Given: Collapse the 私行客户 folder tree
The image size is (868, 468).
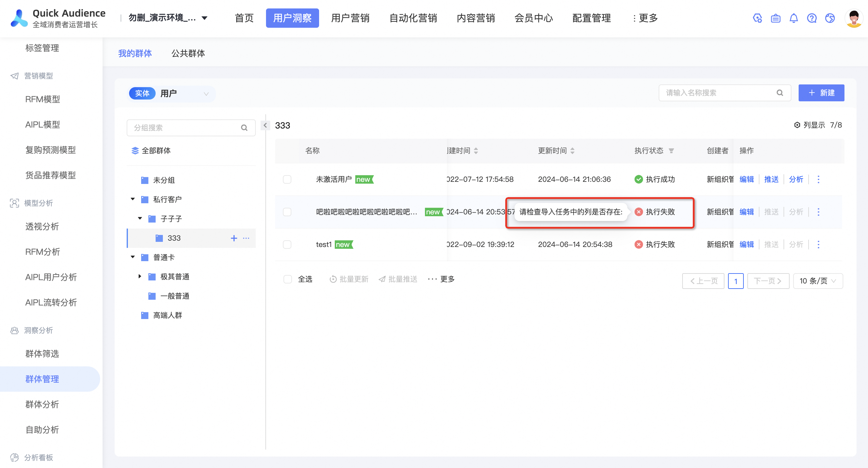Looking at the screenshot, I should point(133,199).
